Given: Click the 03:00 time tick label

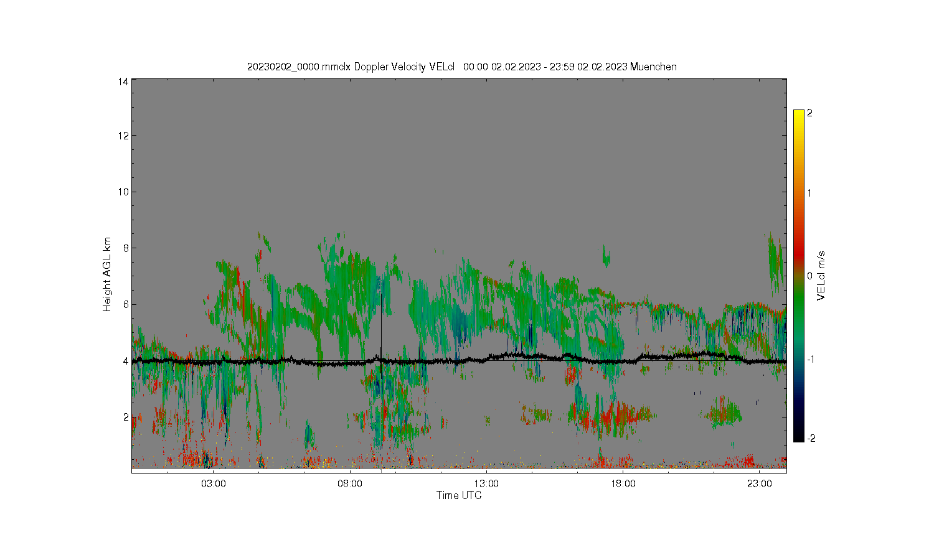Looking at the screenshot, I should [214, 484].
